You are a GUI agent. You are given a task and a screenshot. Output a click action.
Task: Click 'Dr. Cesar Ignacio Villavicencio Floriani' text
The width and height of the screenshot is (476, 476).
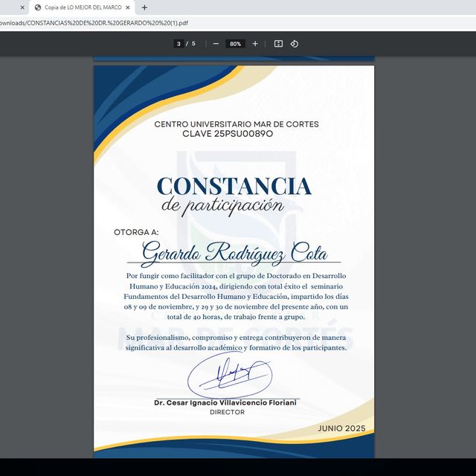click(x=225, y=403)
